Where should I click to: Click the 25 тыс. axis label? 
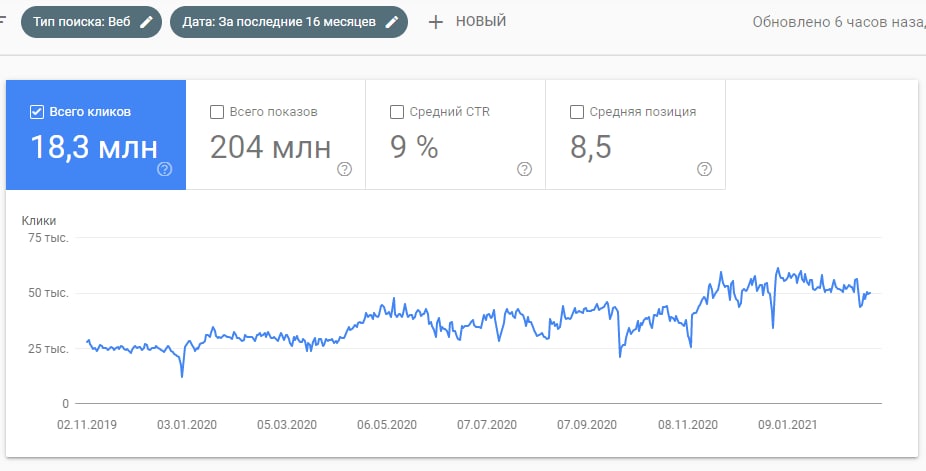coord(48,349)
